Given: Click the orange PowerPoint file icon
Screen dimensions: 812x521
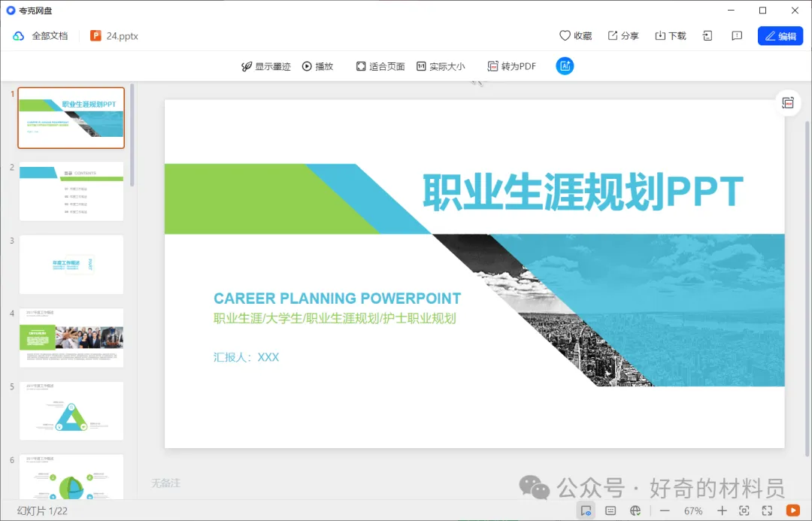Looking at the screenshot, I should click(95, 35).
